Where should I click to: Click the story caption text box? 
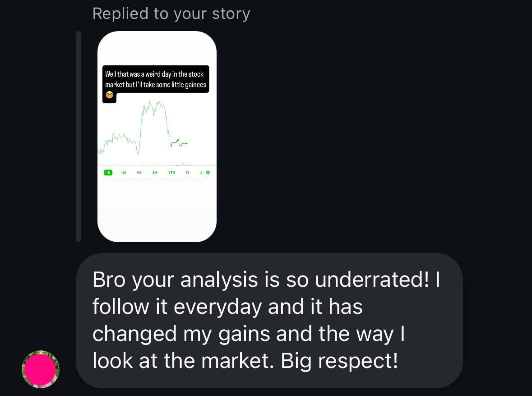coord(156,79)
